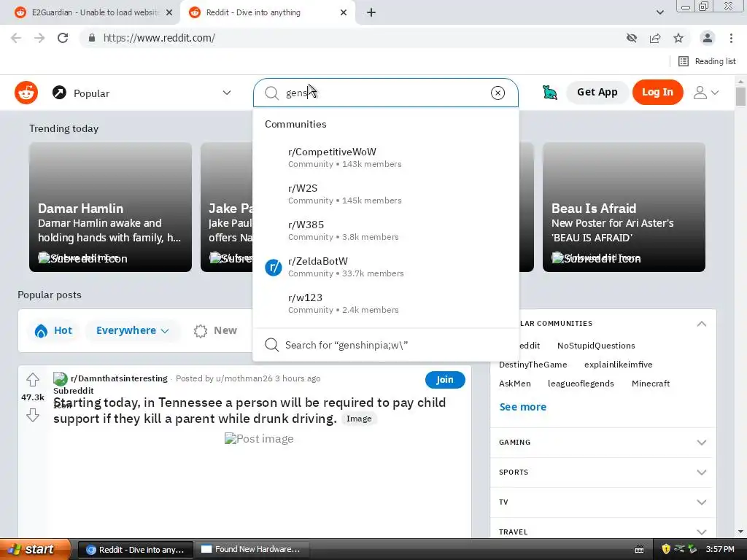
Task: Click Search for "genshinpia;w\" option
Action: pyautogui.click(x=385, y=345)
